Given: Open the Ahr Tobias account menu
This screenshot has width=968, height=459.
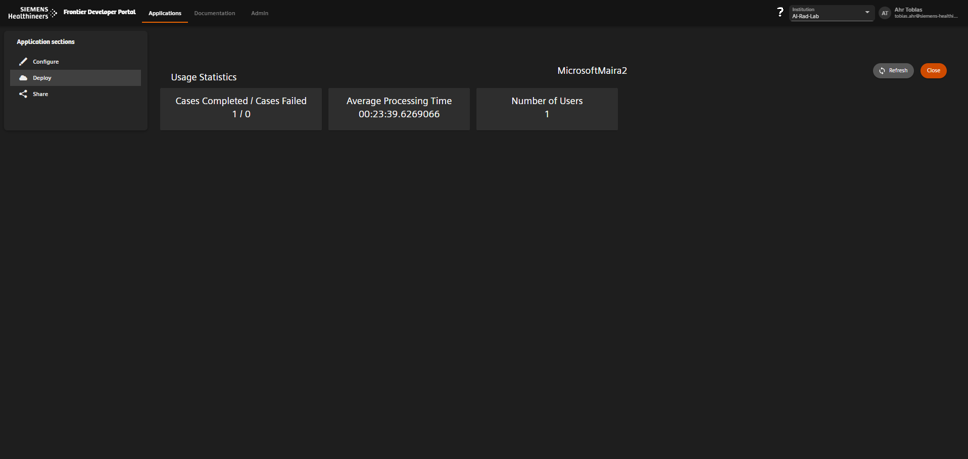Looking at the screenshot, I should [925, 13].
